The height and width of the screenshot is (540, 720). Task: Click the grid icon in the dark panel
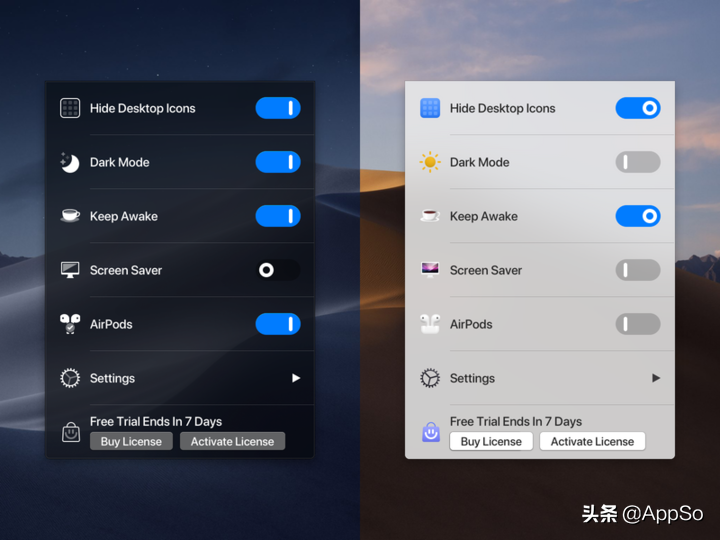[70, 108]
